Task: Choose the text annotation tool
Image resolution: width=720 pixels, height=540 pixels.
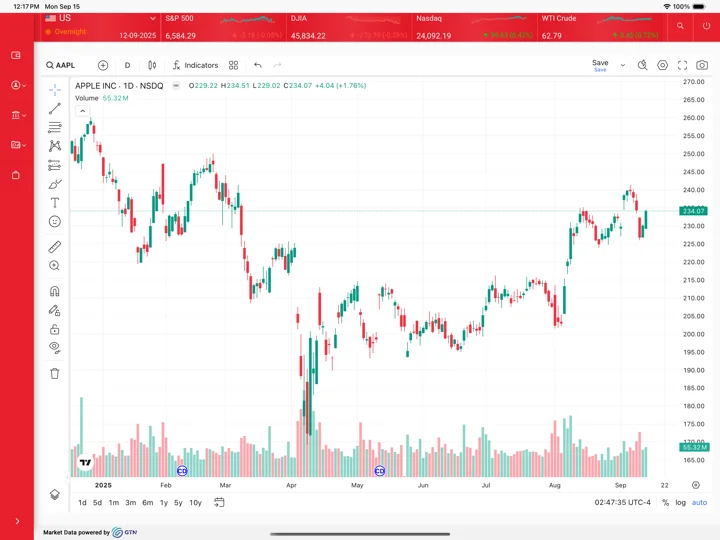Action: (x=55, y=202)
